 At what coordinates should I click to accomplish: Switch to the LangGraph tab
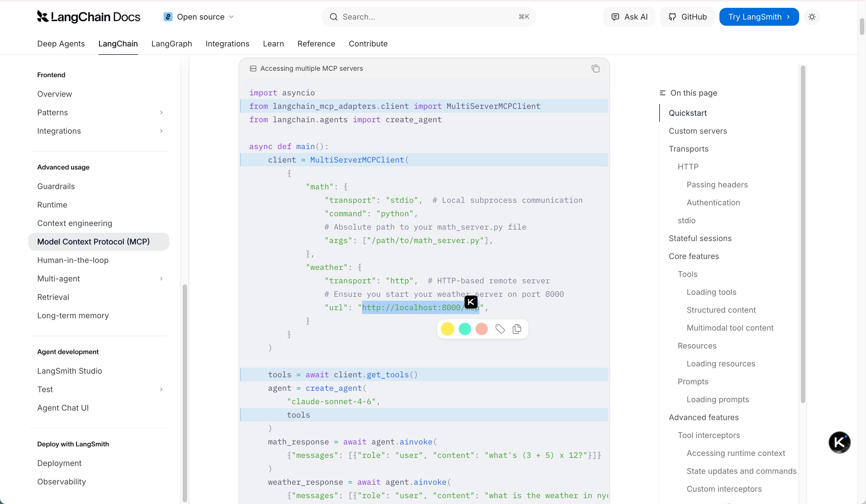171,44
